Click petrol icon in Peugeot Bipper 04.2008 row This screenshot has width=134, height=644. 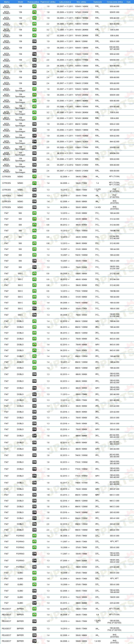[x=34, y=614]
